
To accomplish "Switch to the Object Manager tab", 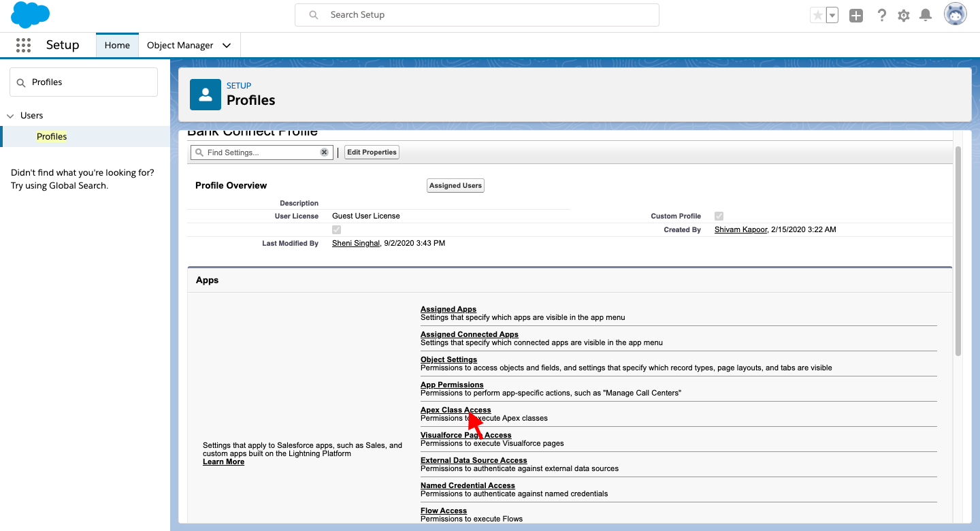I will coord(180,45).
